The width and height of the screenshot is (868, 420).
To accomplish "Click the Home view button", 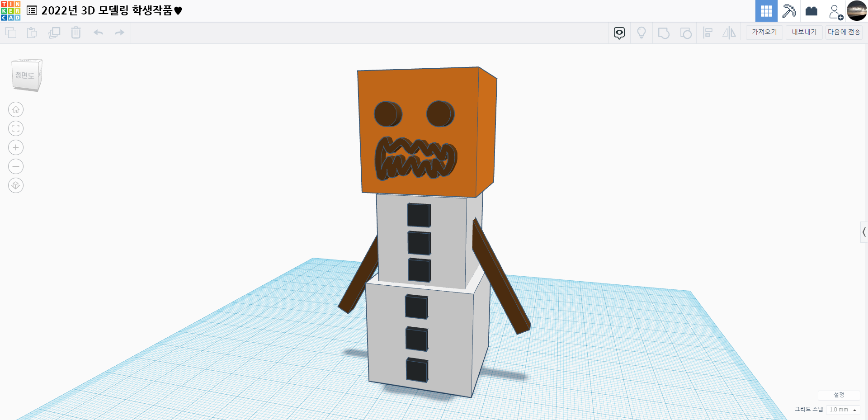I will pyautogui.click(x=16, y=109).
